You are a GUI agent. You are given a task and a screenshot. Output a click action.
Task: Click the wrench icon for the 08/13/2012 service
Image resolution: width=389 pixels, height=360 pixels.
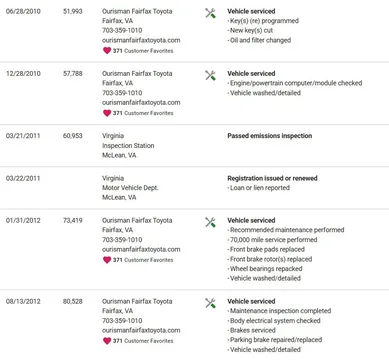(x=210, y=303)
